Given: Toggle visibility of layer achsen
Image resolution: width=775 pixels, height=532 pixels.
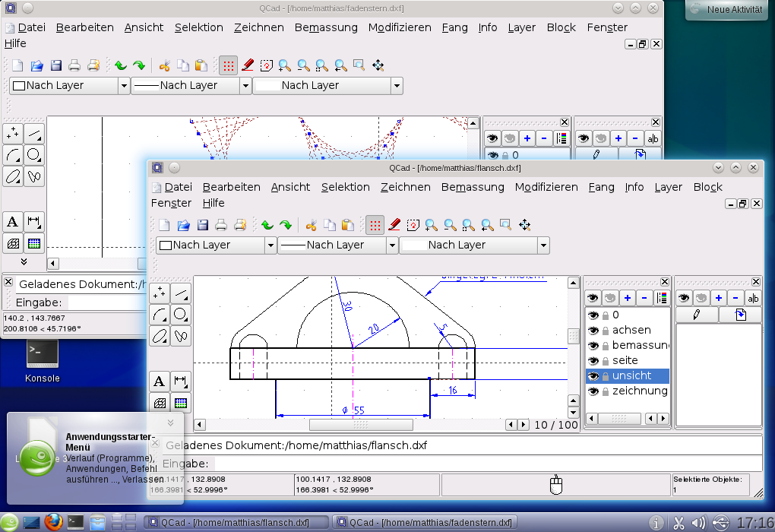Looking at the screenshot, I should [593, 331].
